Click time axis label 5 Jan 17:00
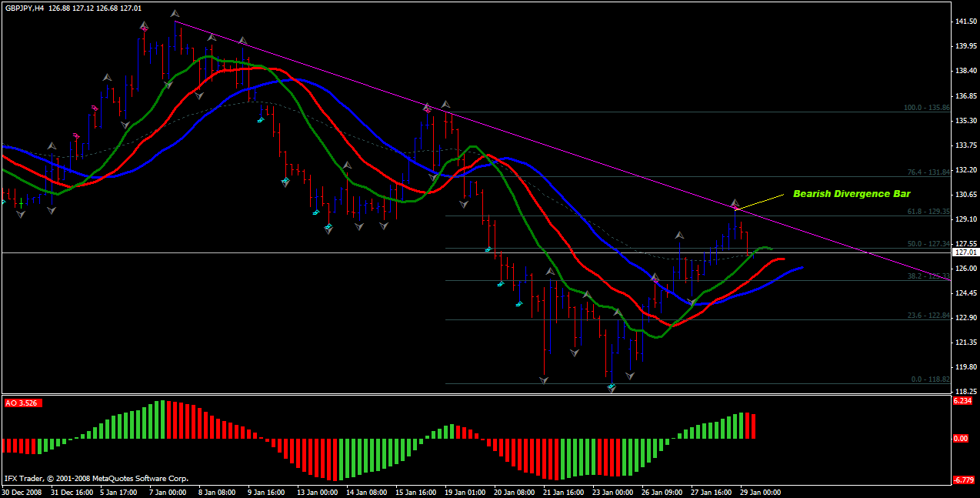Image resolution: width=980 pixels, height=498 pixels. [118, 491]
